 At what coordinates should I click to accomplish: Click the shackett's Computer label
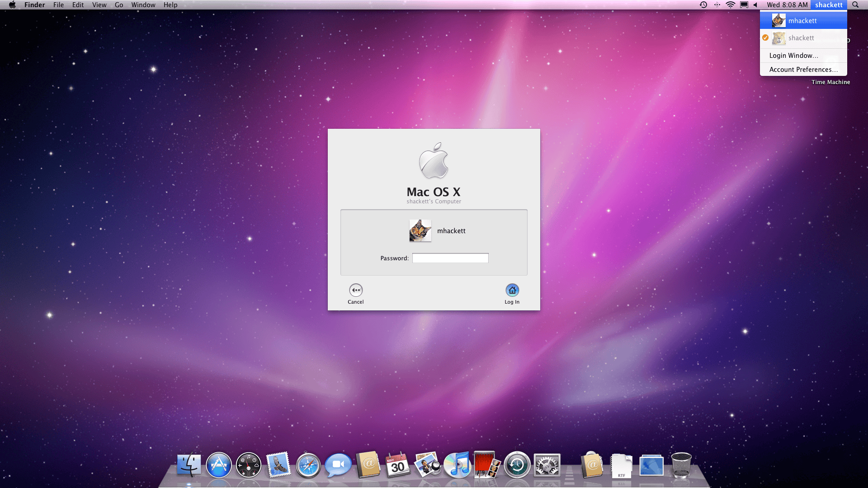pos(434,202)
